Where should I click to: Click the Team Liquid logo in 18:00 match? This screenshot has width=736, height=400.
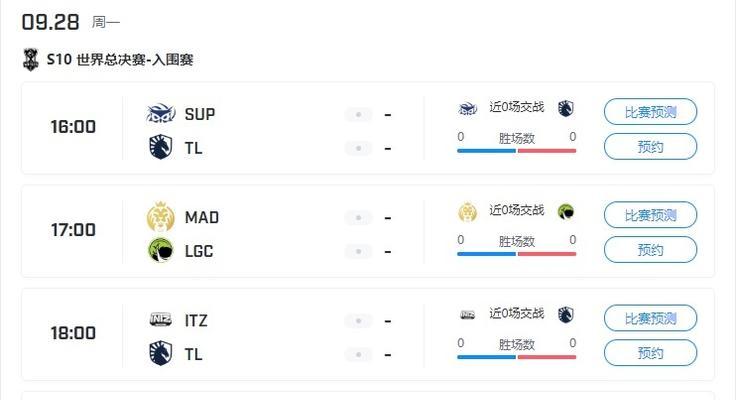tap(161, 354)
